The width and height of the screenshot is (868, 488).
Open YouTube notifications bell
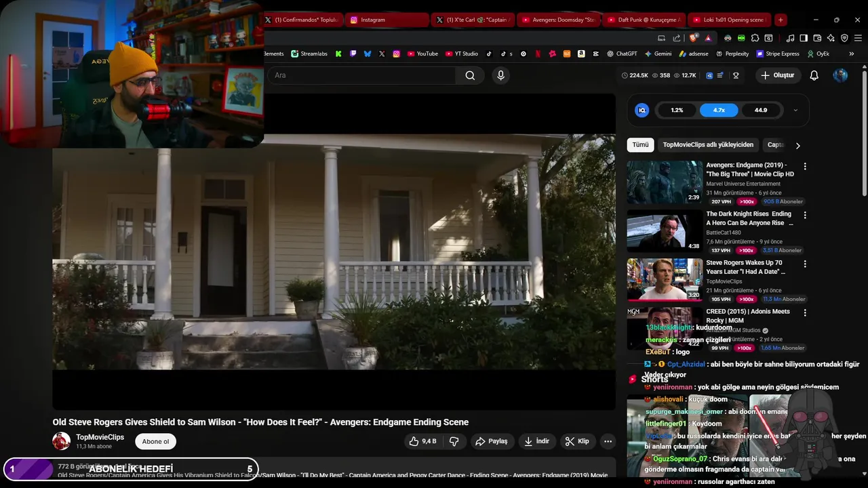point(814,75)
